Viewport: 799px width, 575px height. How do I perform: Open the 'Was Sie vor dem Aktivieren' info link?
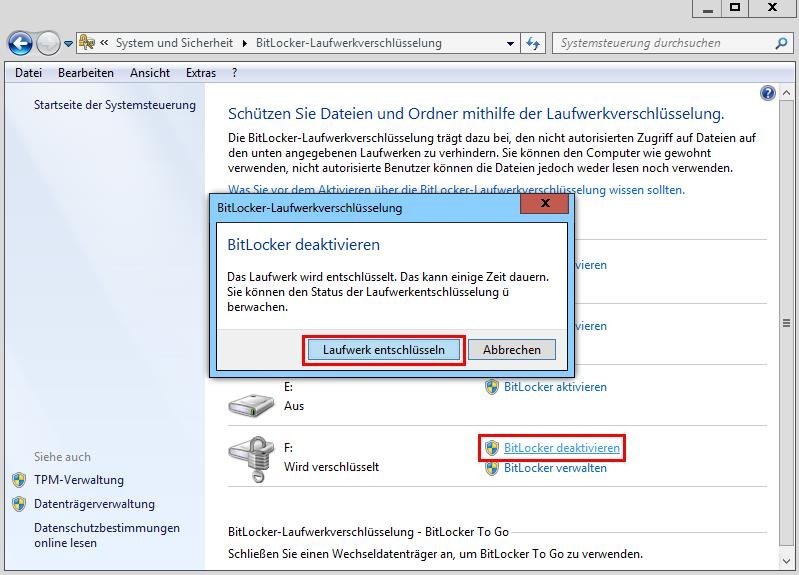point(456,190)
